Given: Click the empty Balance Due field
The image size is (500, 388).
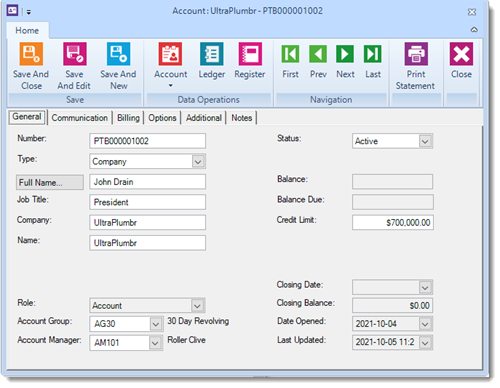Looking at the screenshot, I should point(393,202).
